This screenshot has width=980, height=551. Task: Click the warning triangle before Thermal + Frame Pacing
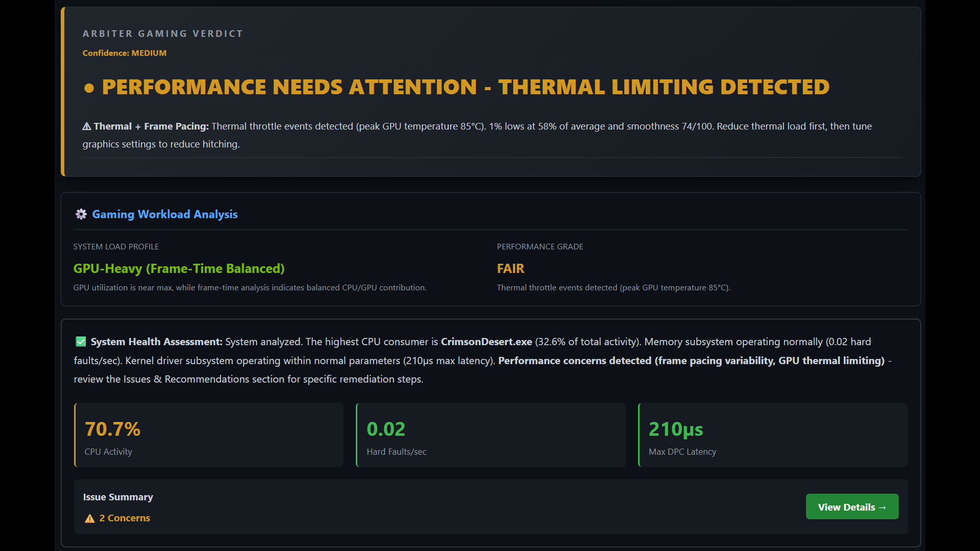[87, 127]
